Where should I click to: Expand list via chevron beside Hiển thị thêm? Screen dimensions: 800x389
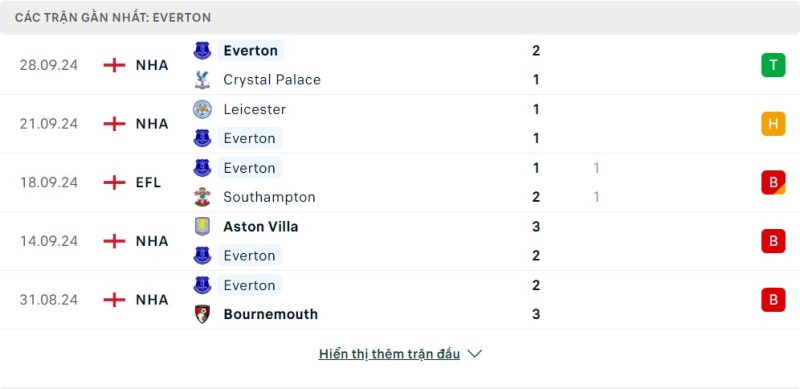[x=474, y=354]
